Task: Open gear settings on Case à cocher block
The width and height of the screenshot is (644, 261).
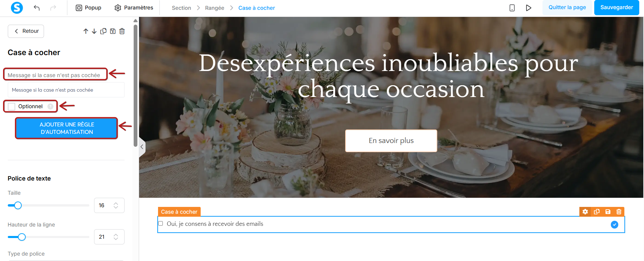Action: 585,212
